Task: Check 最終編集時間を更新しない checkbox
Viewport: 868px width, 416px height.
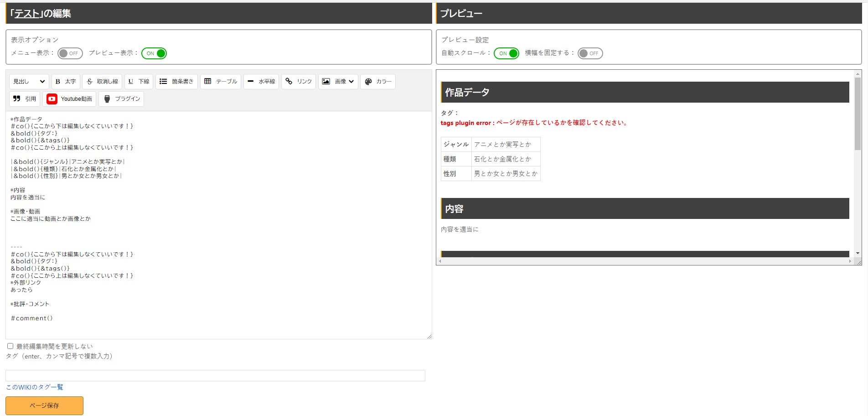Action: 10,346
